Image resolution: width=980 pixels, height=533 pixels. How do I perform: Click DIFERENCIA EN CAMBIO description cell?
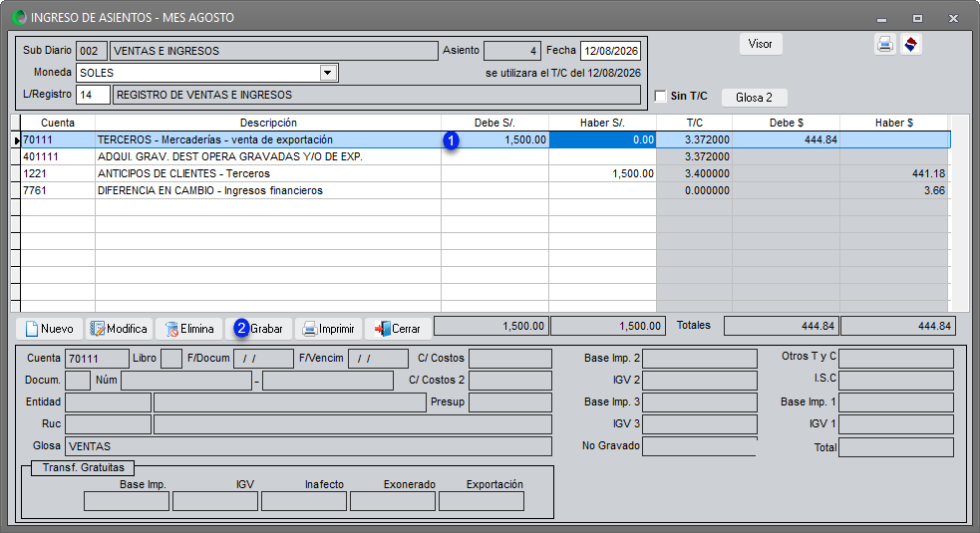point(268,190)
